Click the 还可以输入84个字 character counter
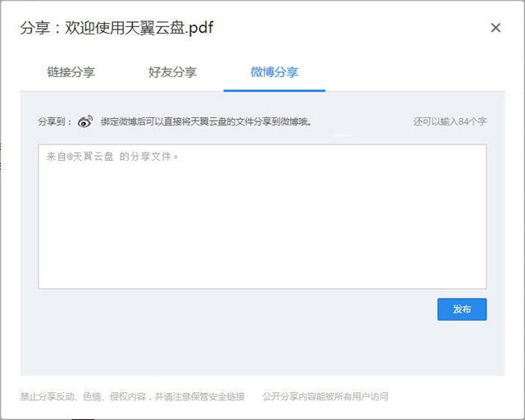The height and width of the screenshot is (420, 525). coord(450,121)
